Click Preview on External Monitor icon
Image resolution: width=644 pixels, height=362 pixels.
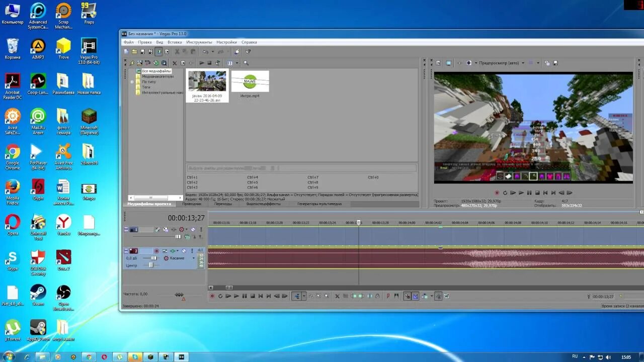[x=448, y=63]
